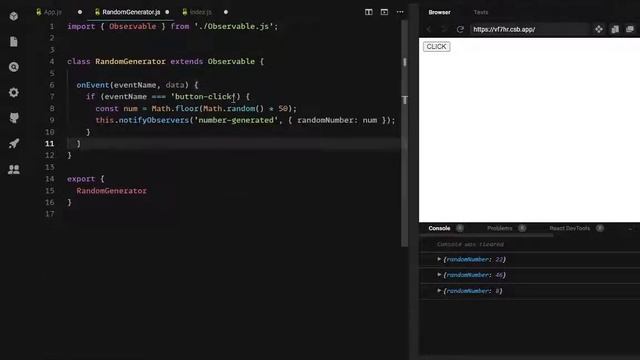The width and height of the screenshot is (640, 360).
Task: Refresh the preview browser
Action: (460, 29)
